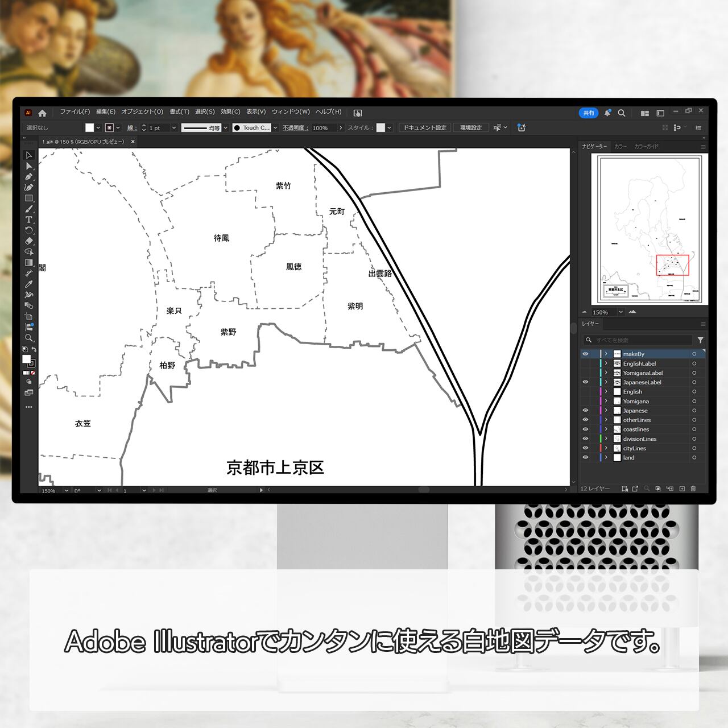The height and width of the screenshot is (728, 728).
Task: Hide the coastlines layer
Action: 585,429
